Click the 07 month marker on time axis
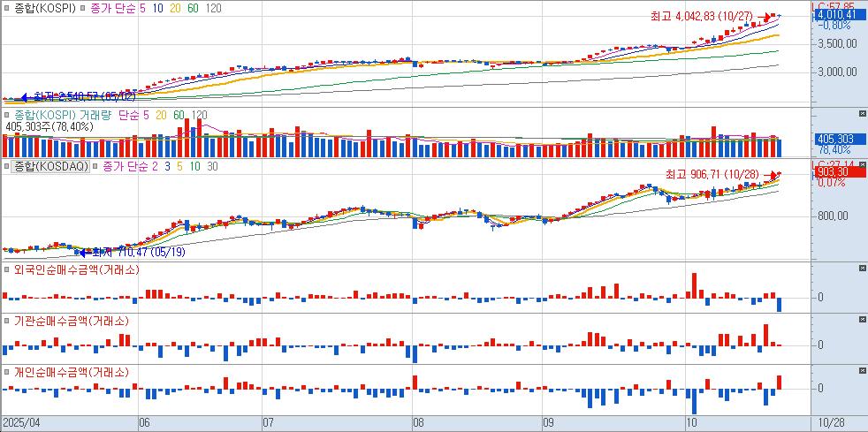 [x=268, y=422]
